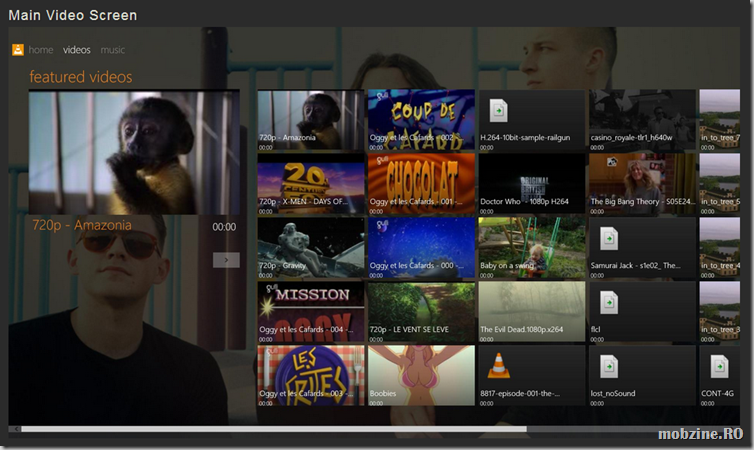Click the 720p - Amazonia featured title

(x=82, y=226)
